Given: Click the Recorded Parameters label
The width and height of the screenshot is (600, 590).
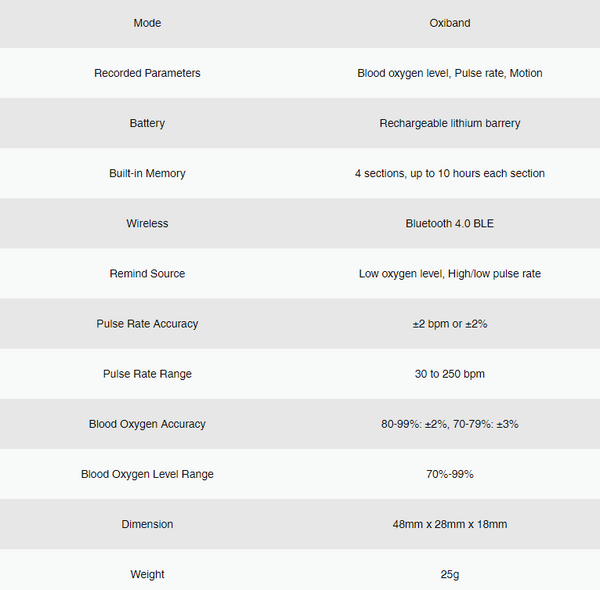Looking at the screenshot, I should [147, 73].
